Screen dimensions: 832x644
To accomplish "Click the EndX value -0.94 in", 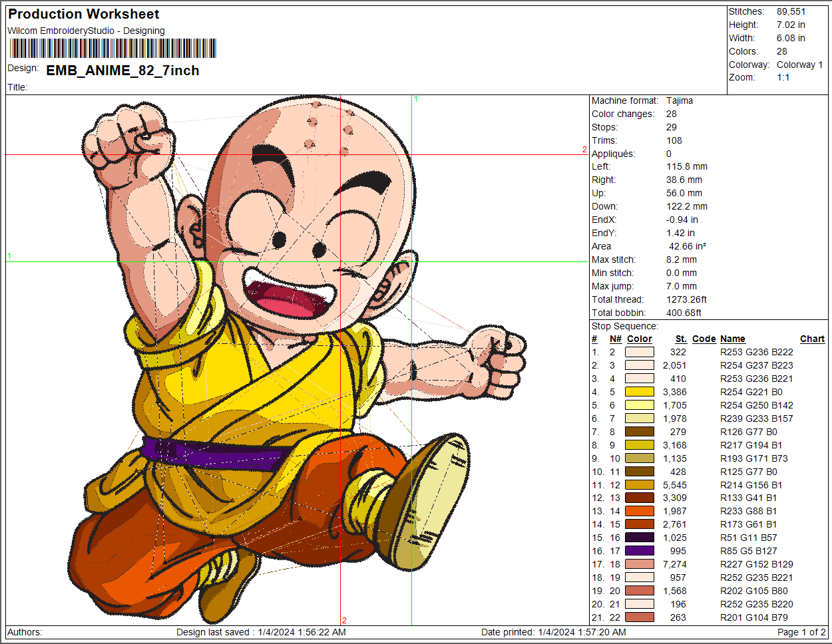I will 682,220.
